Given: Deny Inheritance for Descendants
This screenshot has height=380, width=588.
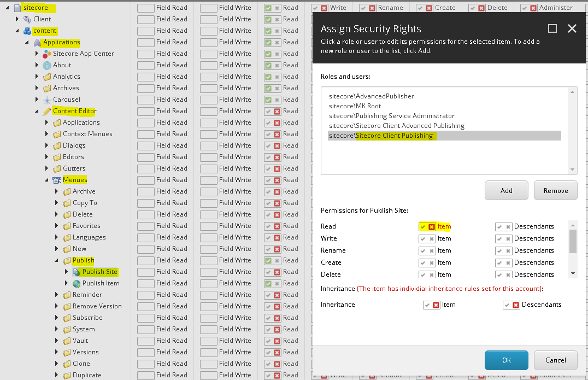Looking at the screenshot, I should click(516, 305).
